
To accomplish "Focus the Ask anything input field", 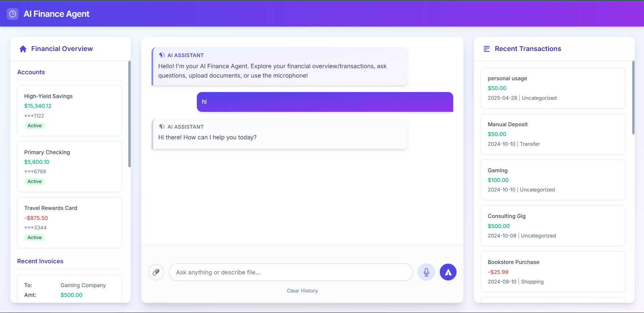I will click(291, 272).
